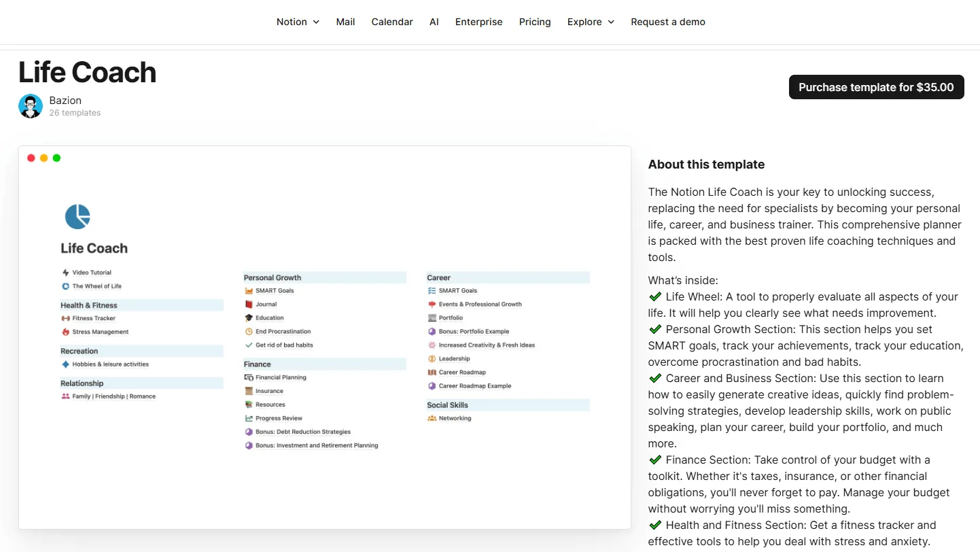Open the Request a demo link
This screenshot has height=552, width=980.
coord(668,22)
